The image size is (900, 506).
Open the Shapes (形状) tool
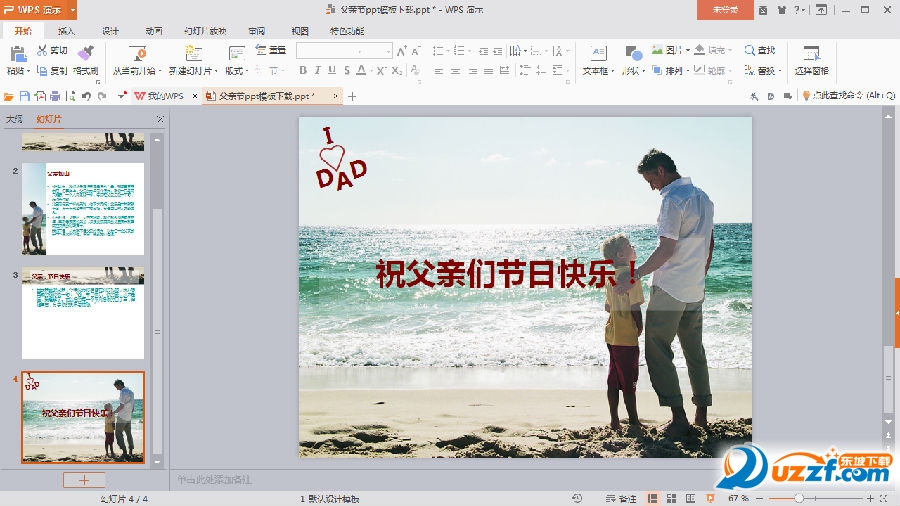633,53
